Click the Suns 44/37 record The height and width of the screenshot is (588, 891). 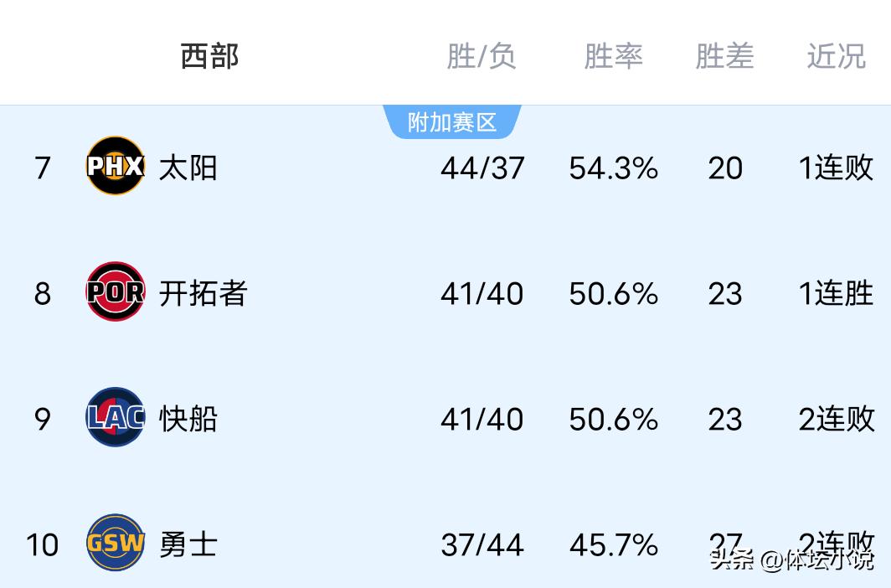coord(482,168)
